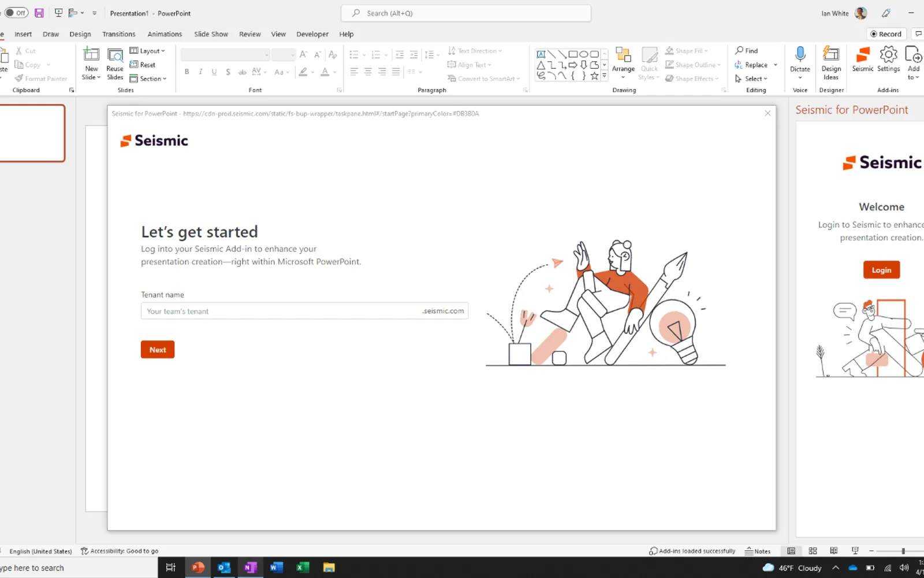The height and width of the screenshot is (578, 924).
Task: Click Start From Beginning presentation icon
Action: [58, 13]
